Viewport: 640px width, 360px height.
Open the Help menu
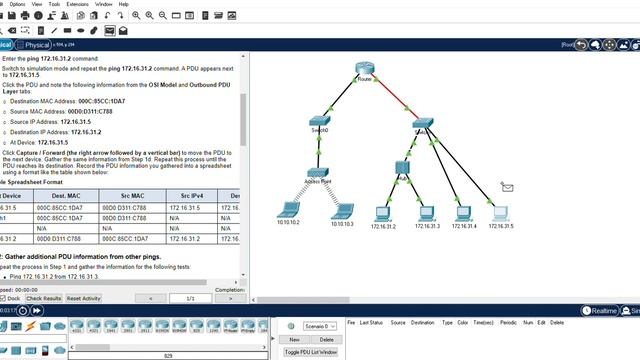click(x=124, y=4)
